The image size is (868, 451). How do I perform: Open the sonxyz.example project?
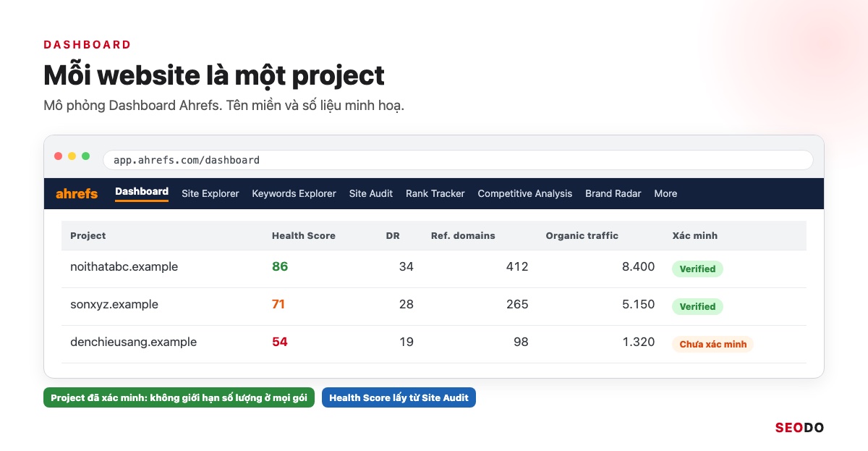click(114, 304)
